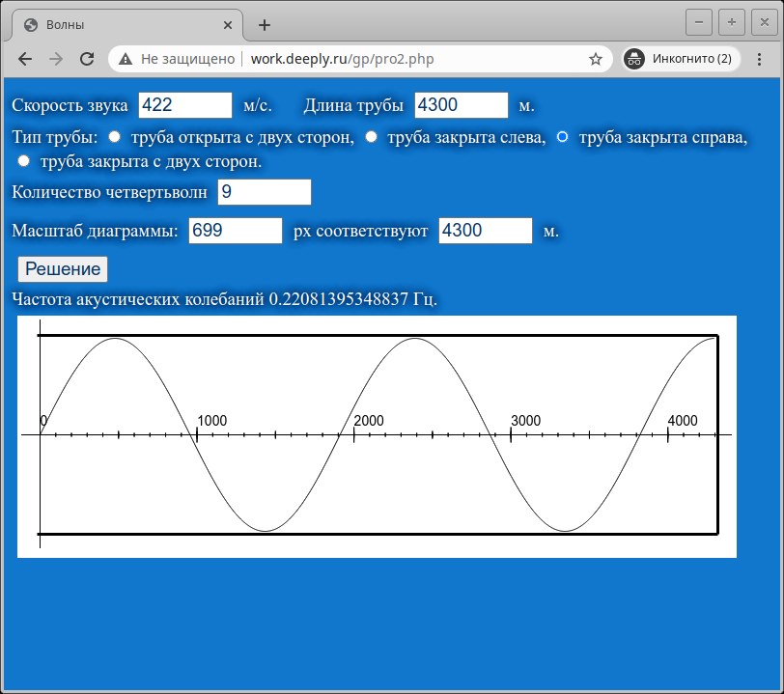Select 'труба закрыта справа' radio button
Image resolution: width=784 pixels, height=694 pixels.
coord(563,136)
